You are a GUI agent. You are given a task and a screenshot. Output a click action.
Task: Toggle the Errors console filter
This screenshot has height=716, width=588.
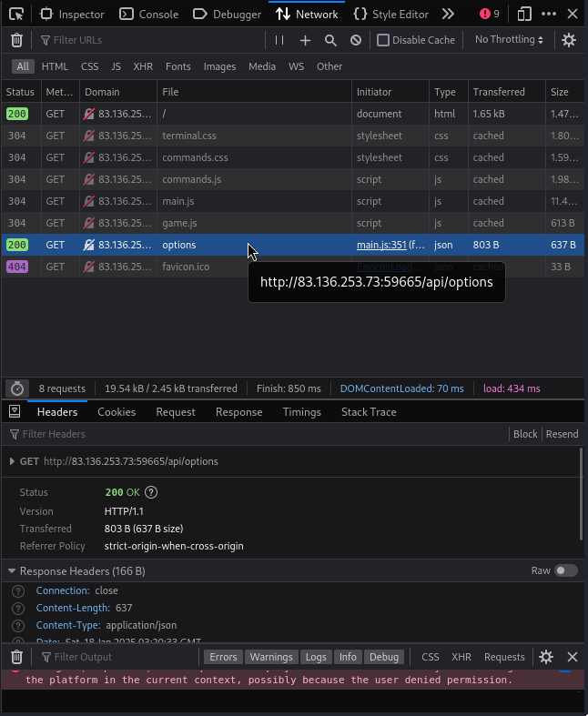[x=223, y=657]
